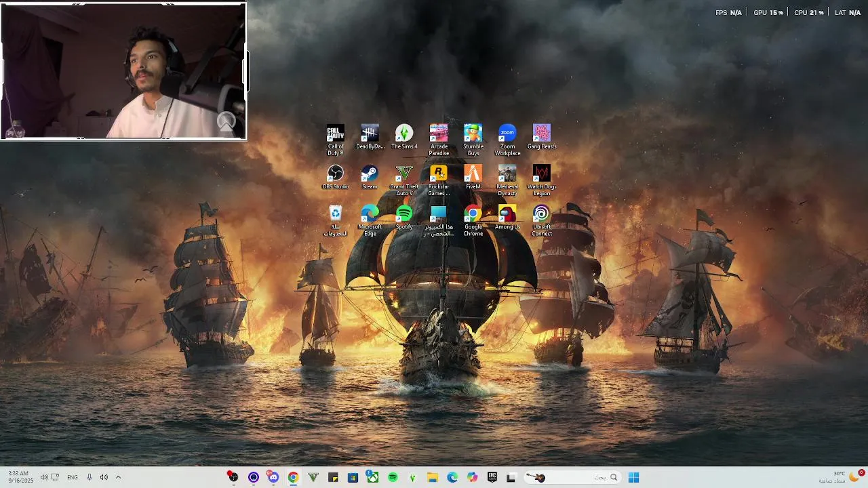The height and width of the screenshot is (488, 868).
Task: Click the Steam desktop shortcut
Action: (370, 178)
